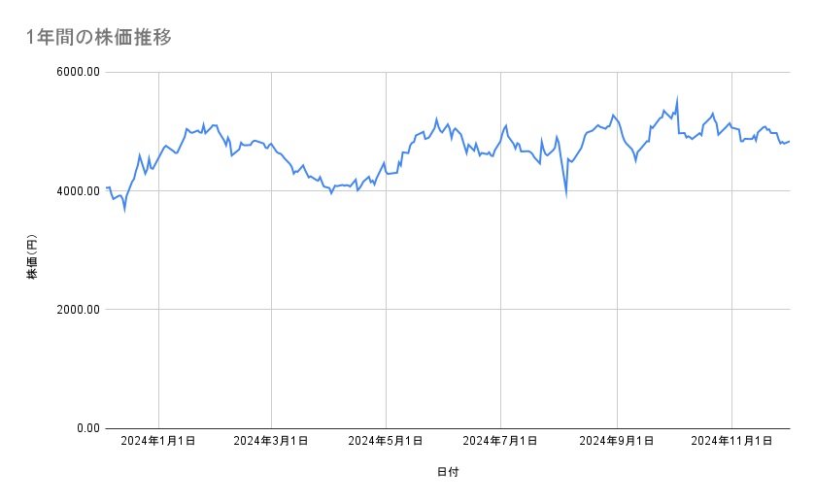Click the highest peak of the price line

677,97
